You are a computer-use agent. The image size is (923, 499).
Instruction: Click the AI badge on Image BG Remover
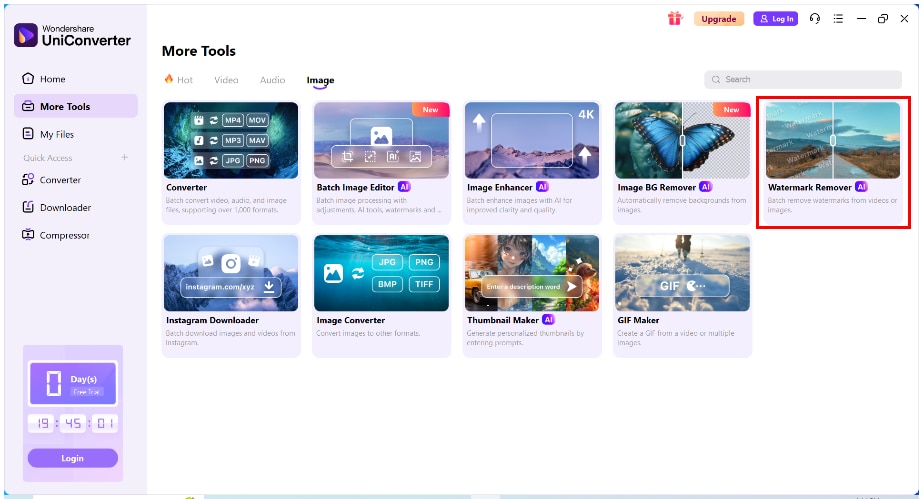click(705, 187)
